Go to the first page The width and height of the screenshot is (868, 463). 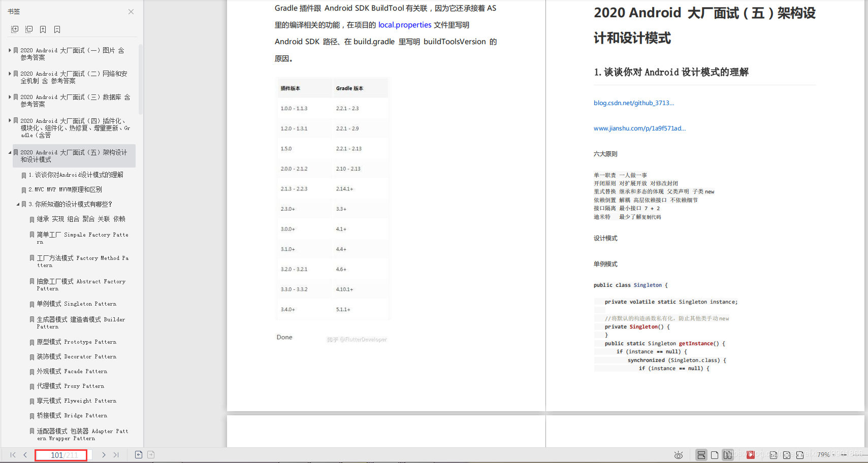[x=13, y=455]
